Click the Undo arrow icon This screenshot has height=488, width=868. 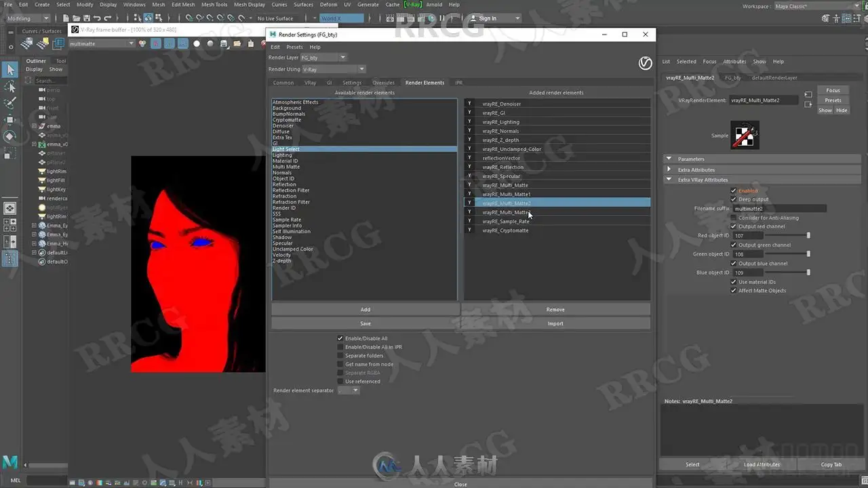click(97, 18)
